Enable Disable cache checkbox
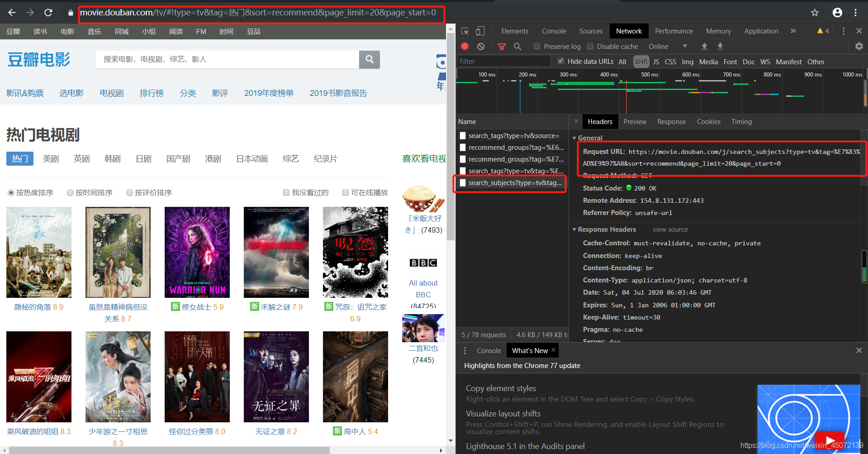The width and height of the screenshot is (868, 454). [590, 46]
